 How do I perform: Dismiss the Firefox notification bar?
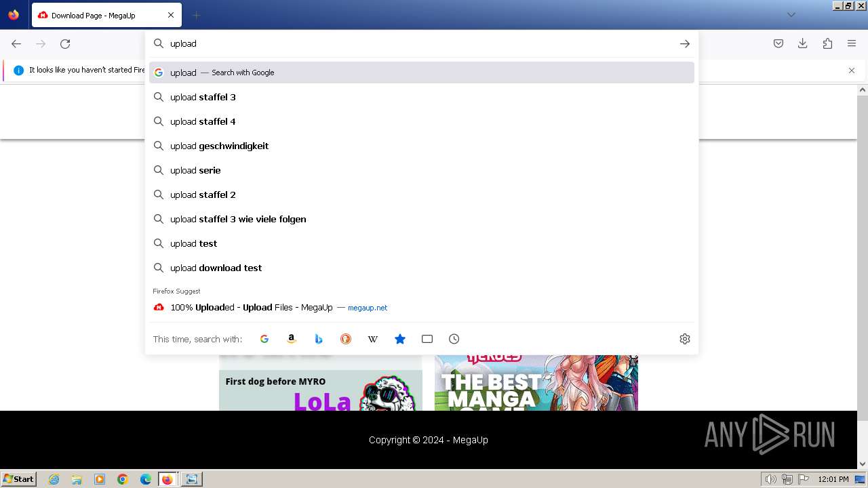pos(852,70)
